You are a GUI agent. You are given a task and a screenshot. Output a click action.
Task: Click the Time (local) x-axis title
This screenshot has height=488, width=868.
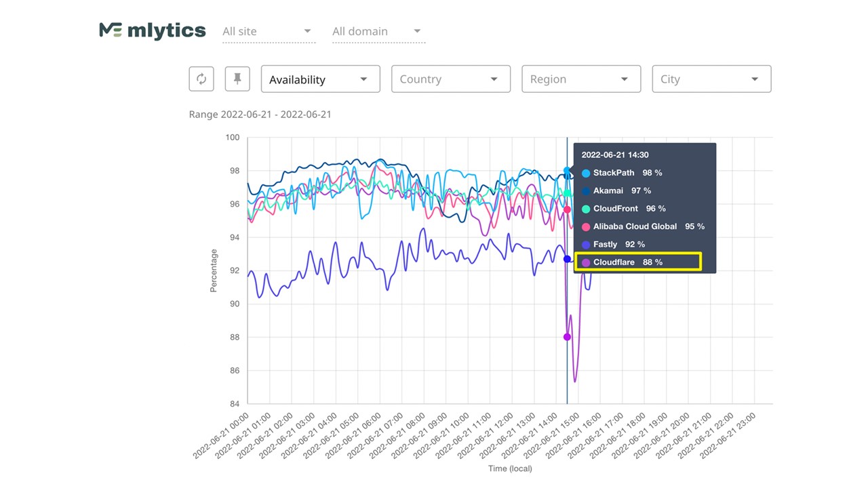coord(510,468)
